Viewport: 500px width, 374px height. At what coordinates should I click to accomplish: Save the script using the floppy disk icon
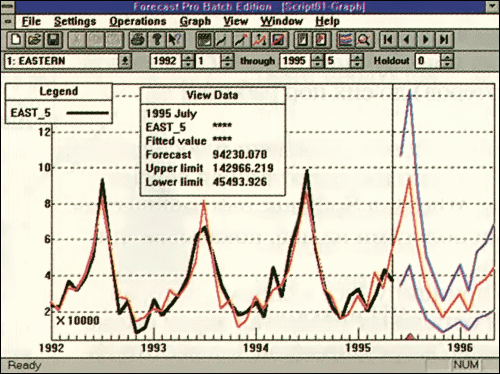click(53, 40)
